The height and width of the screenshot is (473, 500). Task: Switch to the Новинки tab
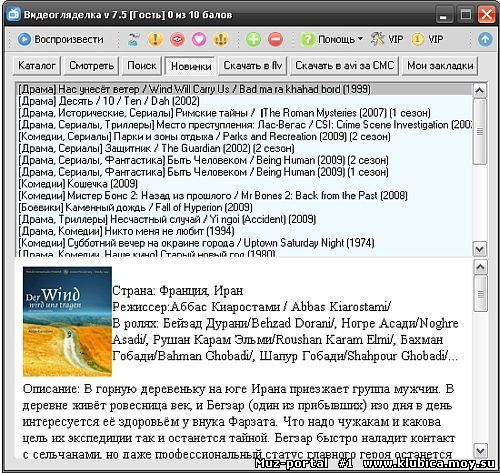coord(191,66)
